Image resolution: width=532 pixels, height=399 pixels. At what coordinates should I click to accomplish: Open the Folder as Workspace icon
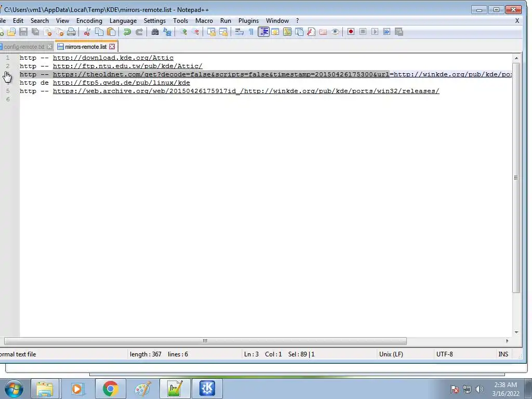tap(323, 32)
